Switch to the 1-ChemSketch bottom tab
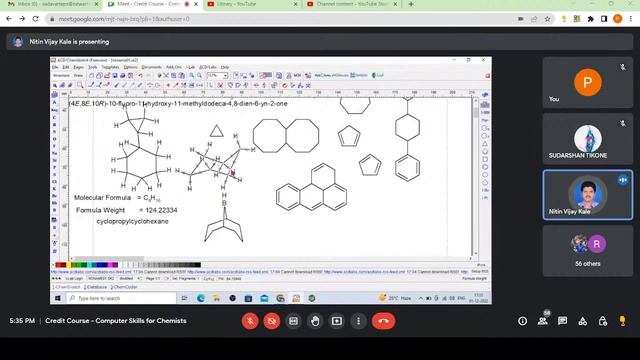 [x=67, y=287]
